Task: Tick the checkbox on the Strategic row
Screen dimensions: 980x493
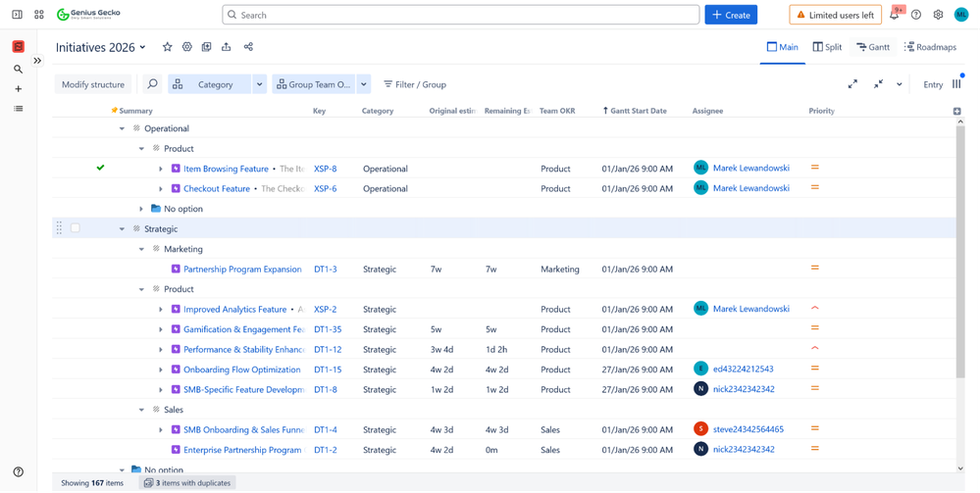Action: (76, 228)
